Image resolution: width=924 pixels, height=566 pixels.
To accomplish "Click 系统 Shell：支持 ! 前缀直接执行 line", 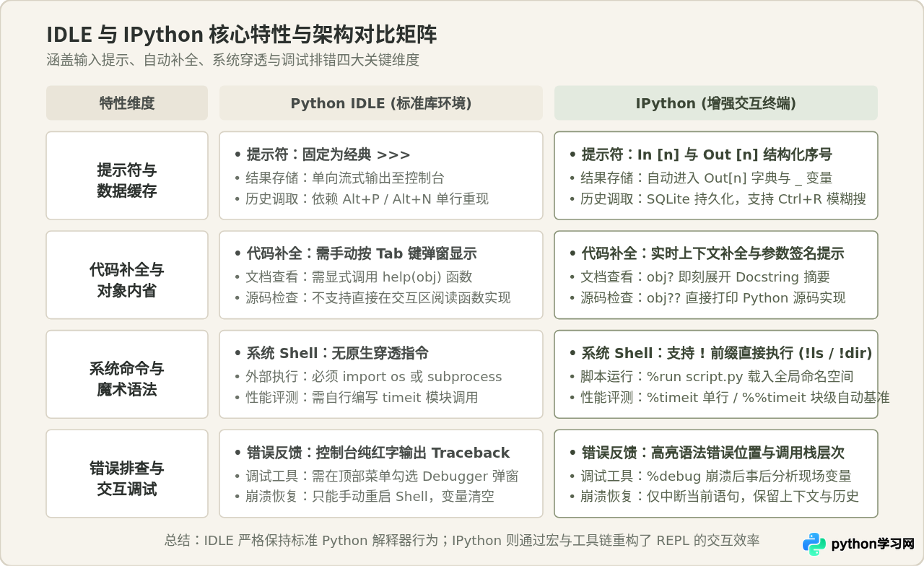I will tap(720, 354).
